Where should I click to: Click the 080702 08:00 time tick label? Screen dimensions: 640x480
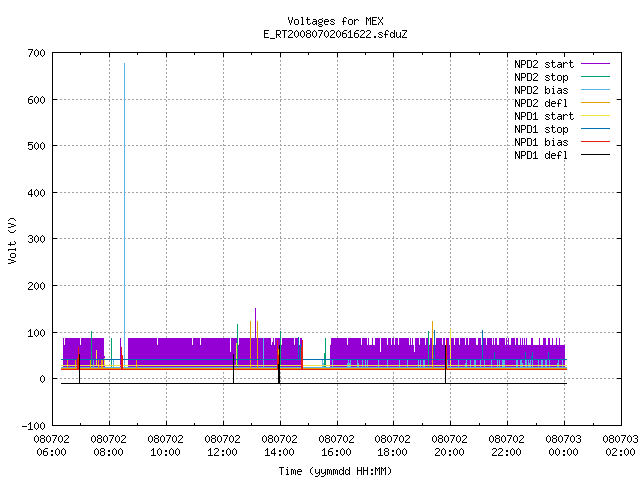point(109,446)
